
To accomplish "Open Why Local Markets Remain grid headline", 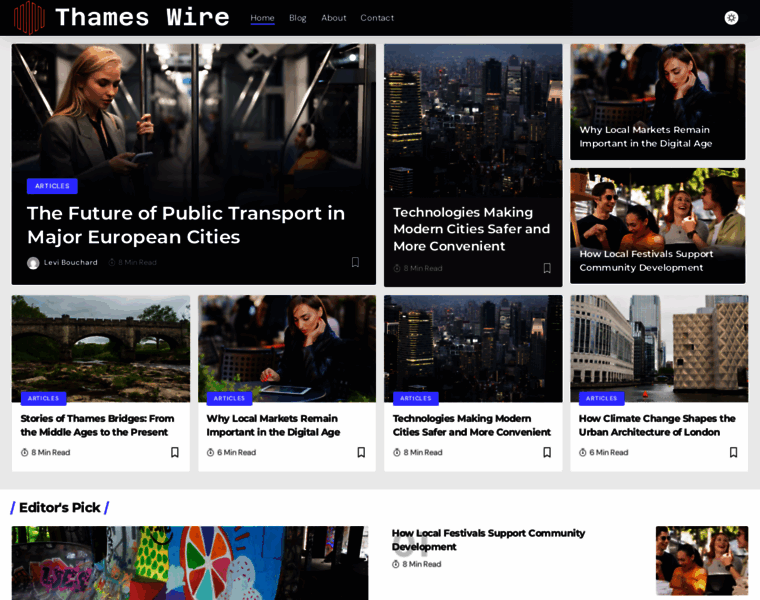I will pos(273,425).
